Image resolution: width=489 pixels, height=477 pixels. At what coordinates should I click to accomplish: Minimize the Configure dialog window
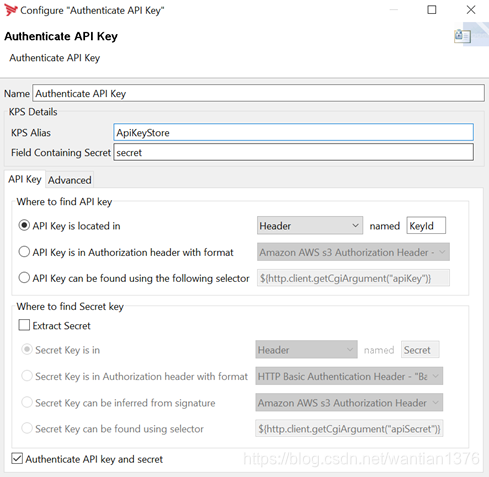[x=394, y=10]
